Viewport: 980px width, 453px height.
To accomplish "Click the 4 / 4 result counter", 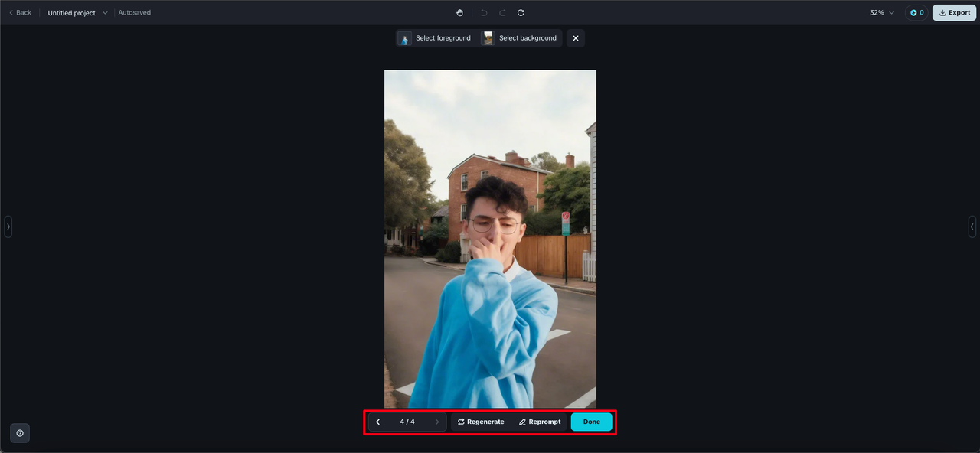I will (x=407, y=422).
